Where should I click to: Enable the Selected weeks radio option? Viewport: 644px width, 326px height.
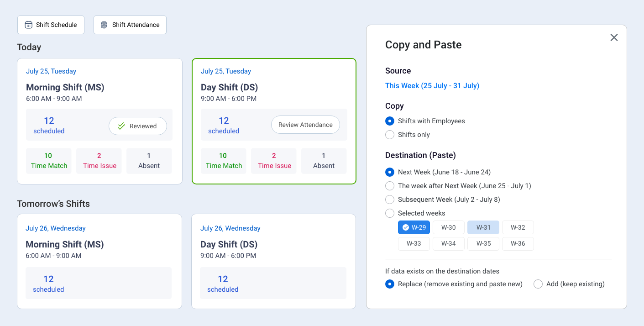click(x=390, y=213)
